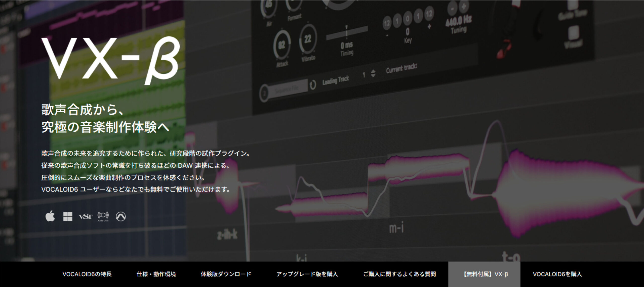Image resolution: width=644 pixels, height=287 pixels.
Task: Open 体験版ダウンロード in the bottom navigation
Action: [226, 274]
